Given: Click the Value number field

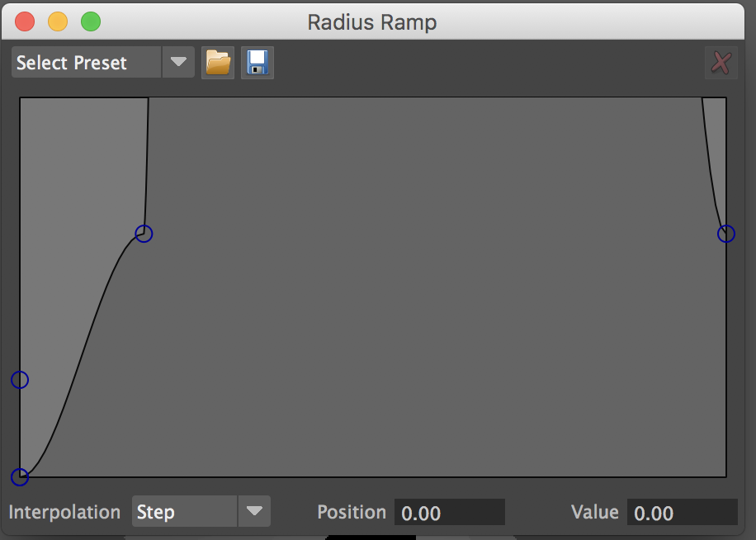Looking at the screenshot, I should coord(682,513).
